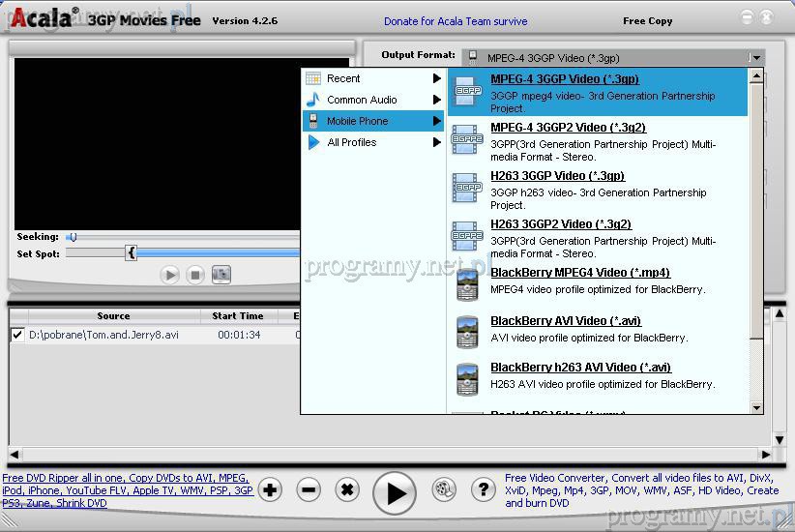
Task: Click the Source column header
Action: coord(113,316)
